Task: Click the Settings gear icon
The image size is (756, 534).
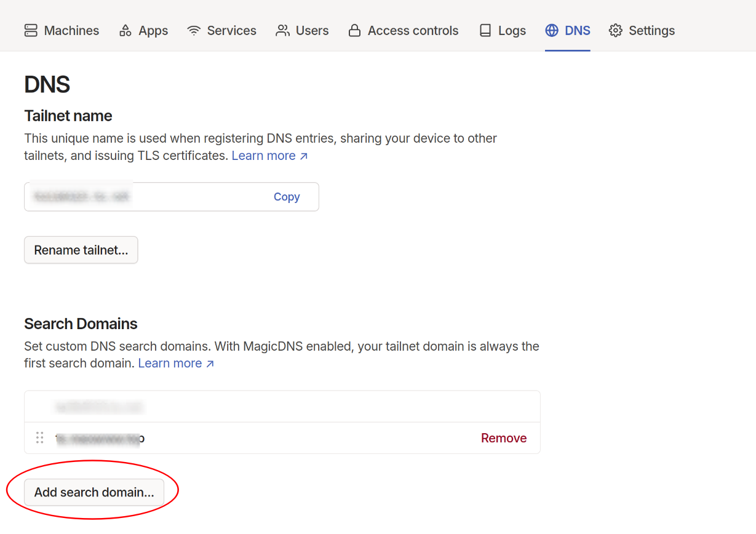Action: (x=616, y=31)
